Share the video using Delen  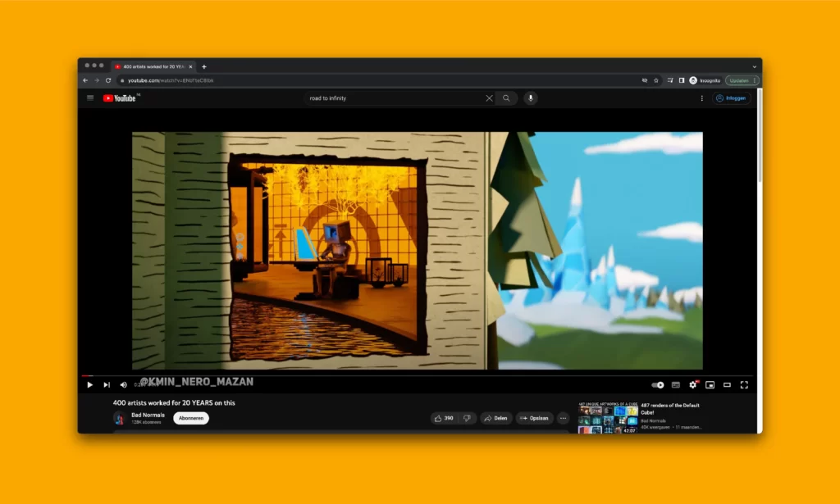coord(495,419)
